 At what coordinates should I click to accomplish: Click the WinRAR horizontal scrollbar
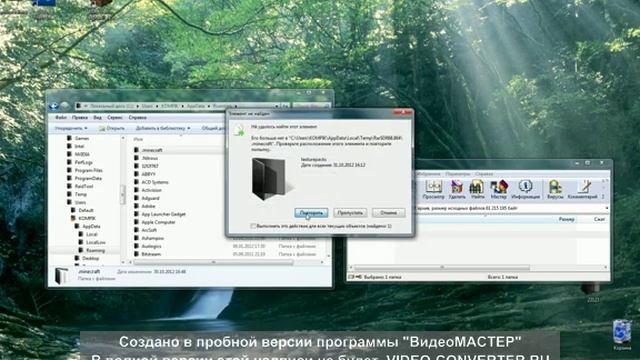[442, 268]
